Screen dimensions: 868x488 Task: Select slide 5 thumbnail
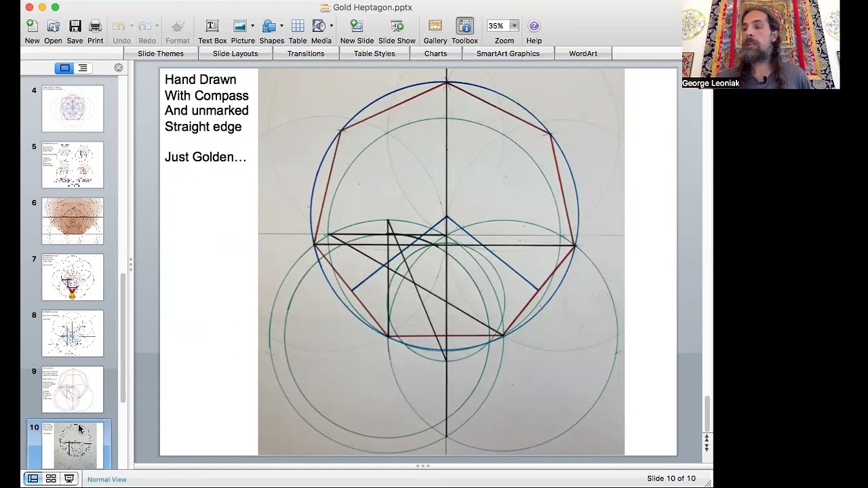point(73,165)
